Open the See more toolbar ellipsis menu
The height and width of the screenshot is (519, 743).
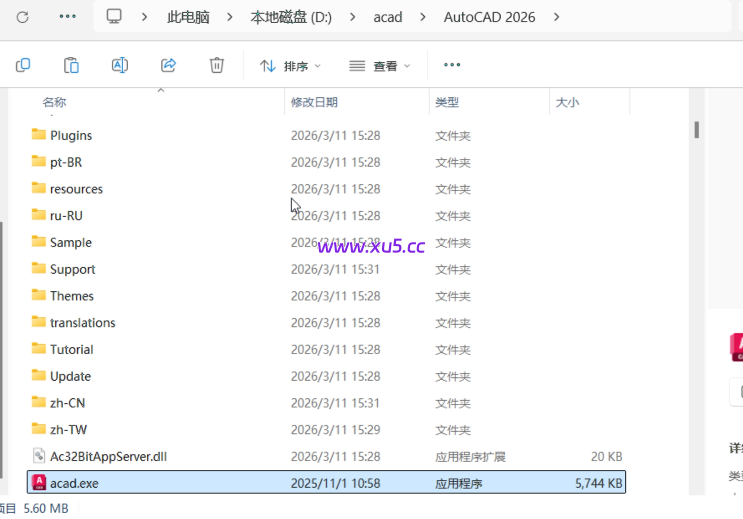pyautogui.click(x=452, y=65)
